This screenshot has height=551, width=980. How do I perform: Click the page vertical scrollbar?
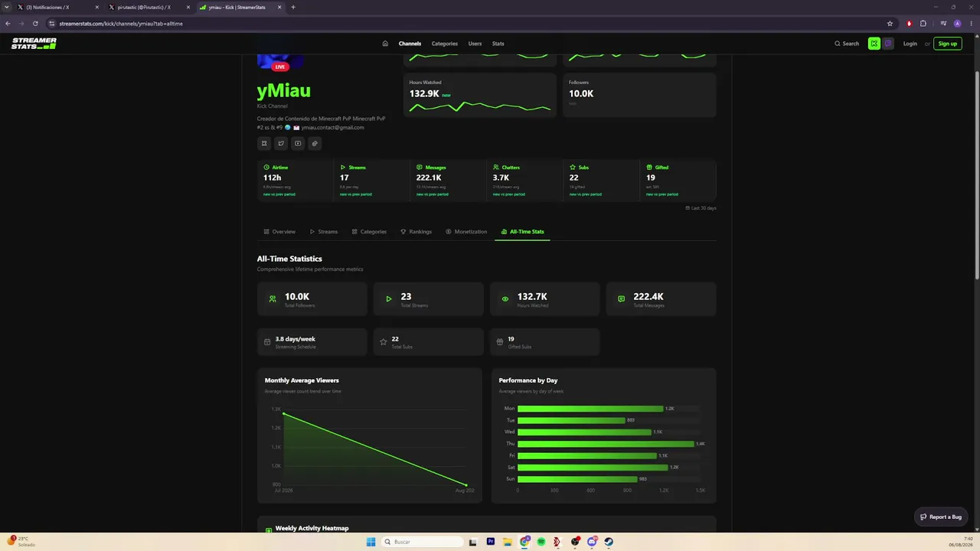(977, 176)
